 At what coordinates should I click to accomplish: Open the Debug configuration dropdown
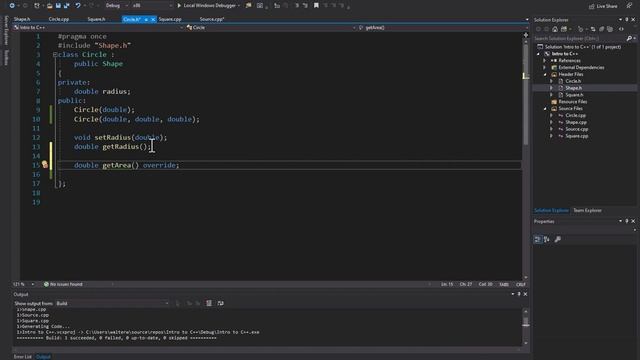116,6
